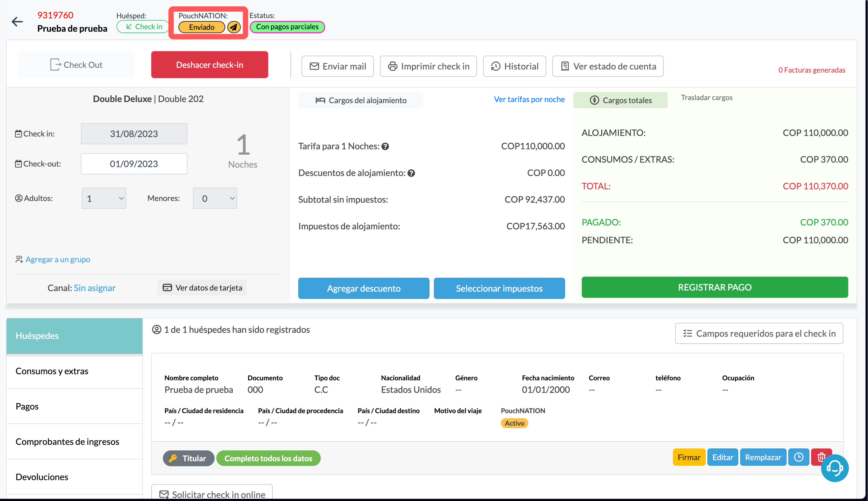Click Seleccionar impuestos button
The width and height of the screenshot is (868, 501).
499,288
